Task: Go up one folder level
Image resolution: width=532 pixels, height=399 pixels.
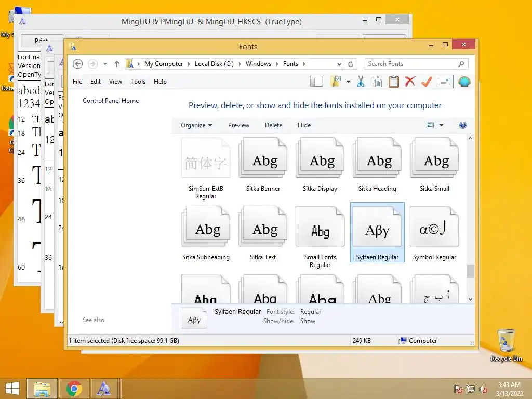Action: pyautogui.click(x=117, y=64)
